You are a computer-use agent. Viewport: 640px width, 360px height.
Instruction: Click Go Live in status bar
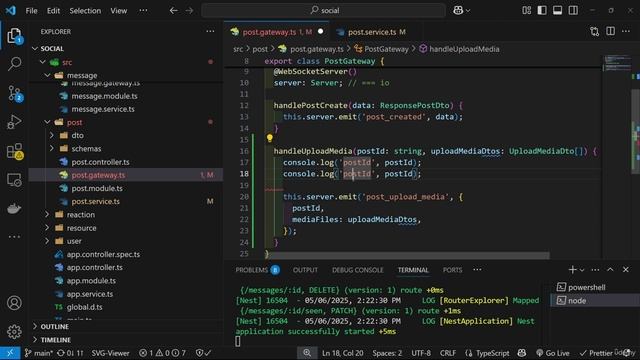tap(553, 353)
